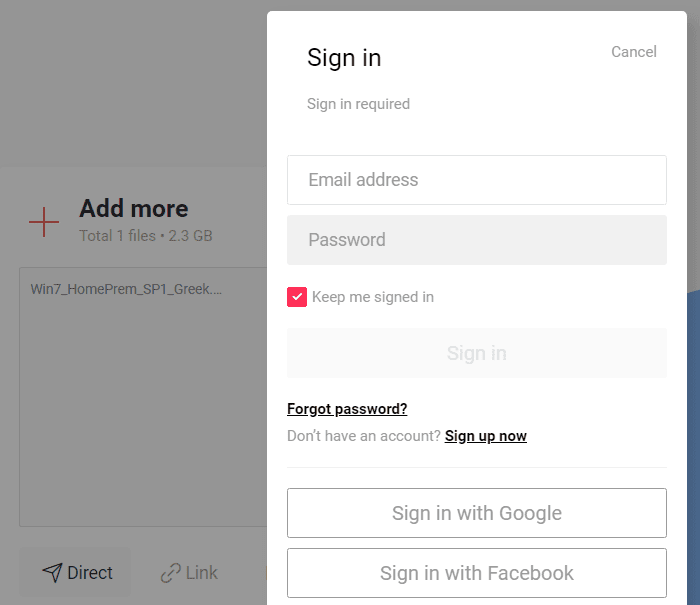This screenshot has height=605, width=700.
Task: Click the Keep me signed in label
Action: [373, 297]
